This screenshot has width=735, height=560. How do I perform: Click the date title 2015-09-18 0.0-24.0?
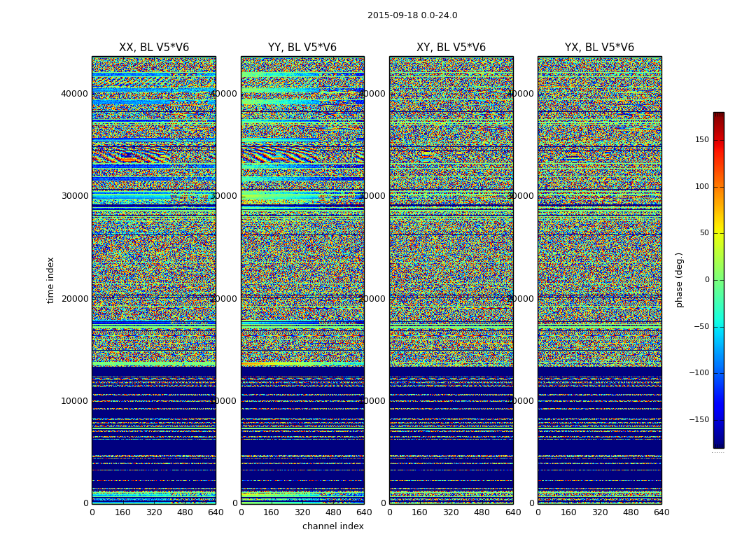coord(412,15)
